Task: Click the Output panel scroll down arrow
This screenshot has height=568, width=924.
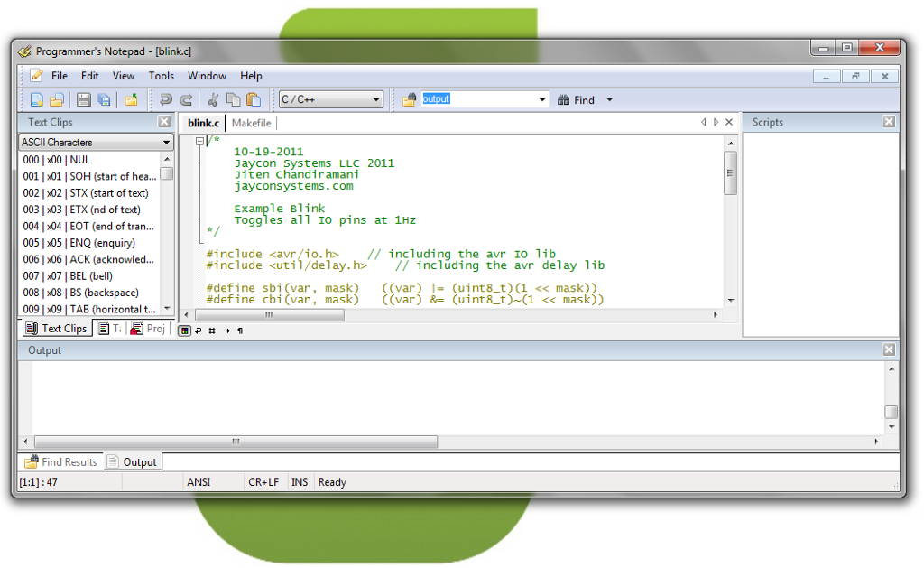Action: point(891,426)
